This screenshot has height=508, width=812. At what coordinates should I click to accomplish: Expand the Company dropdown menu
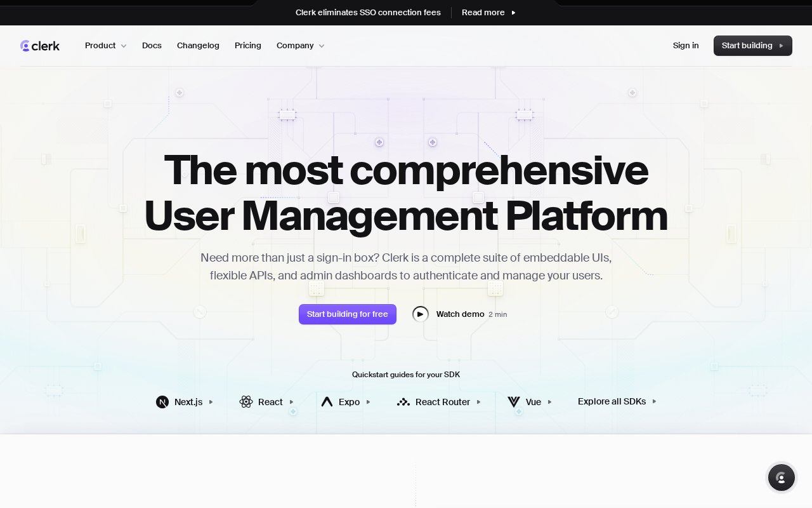pos(301,46)
